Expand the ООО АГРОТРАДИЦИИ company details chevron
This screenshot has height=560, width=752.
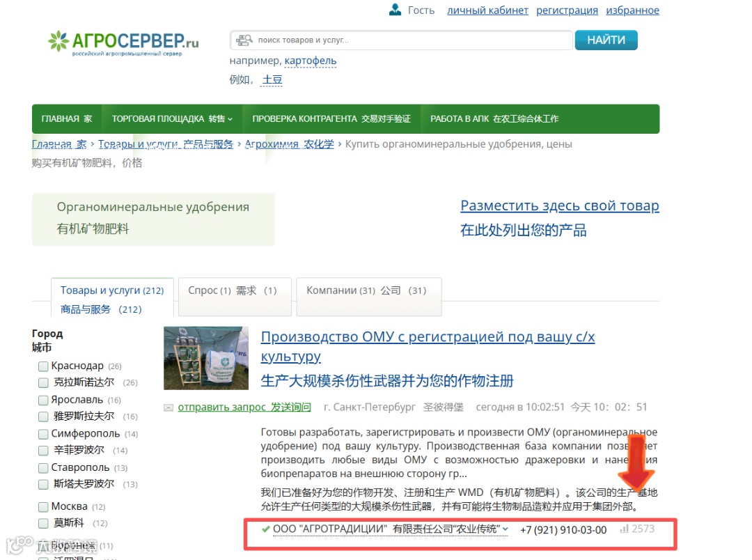pyautogui.click(x=505, y=529)
